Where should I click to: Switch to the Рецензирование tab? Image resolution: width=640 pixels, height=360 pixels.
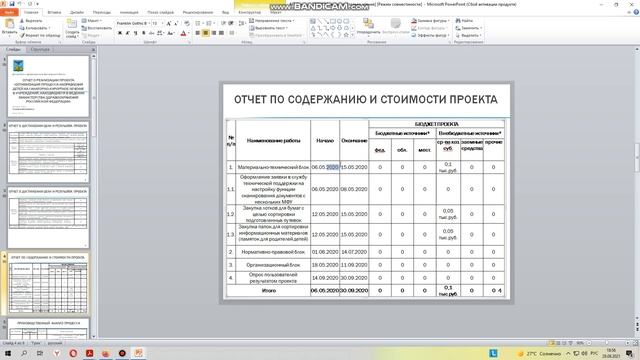tap(198, 12)
